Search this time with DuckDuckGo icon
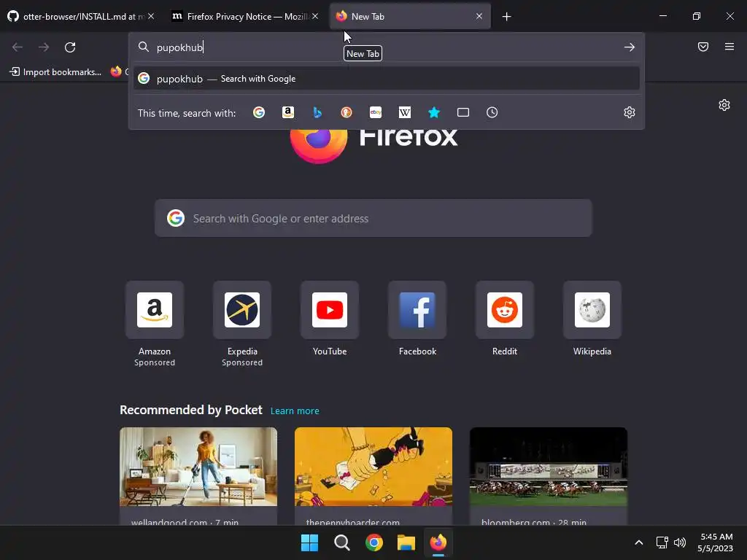This screenshot has height=560, width=747. (x=347, y=112)
